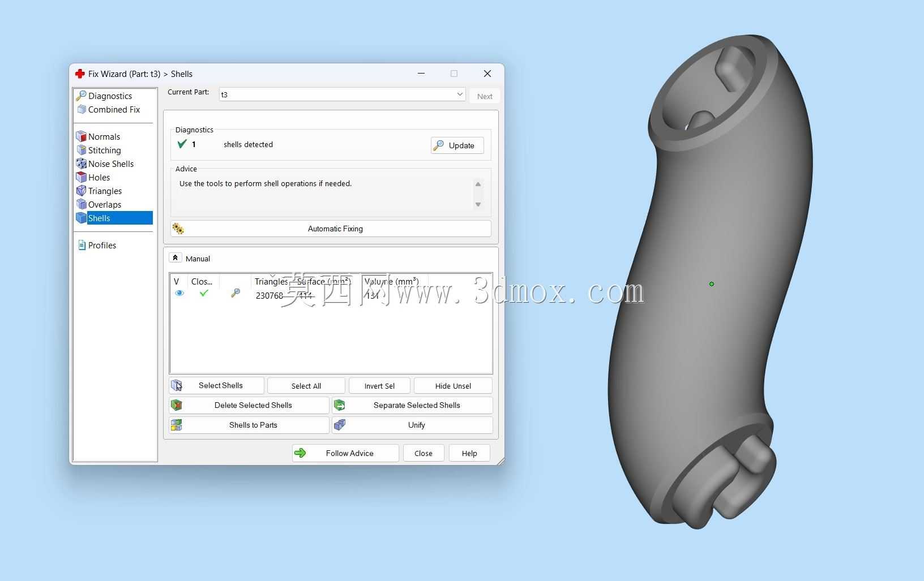The width and height of the screenshot is (924, 581).
Task: Click the Follow Advice button
Action: tap(345, 453)
